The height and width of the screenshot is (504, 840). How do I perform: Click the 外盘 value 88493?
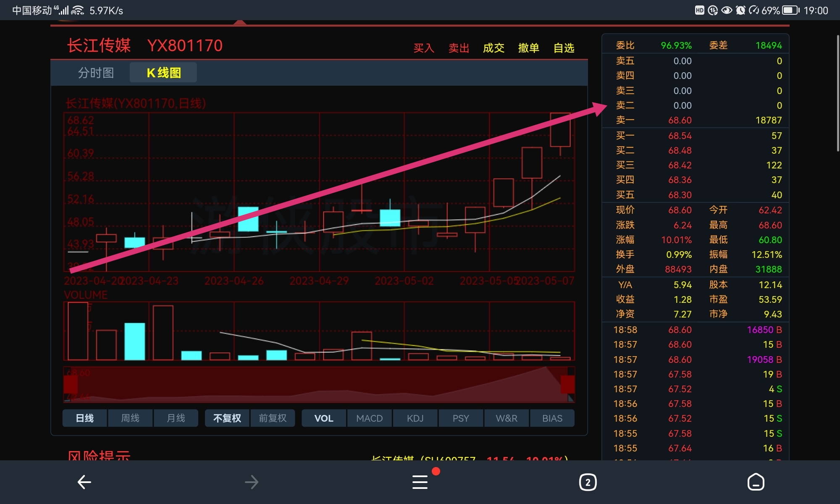[x=678, y=269]
